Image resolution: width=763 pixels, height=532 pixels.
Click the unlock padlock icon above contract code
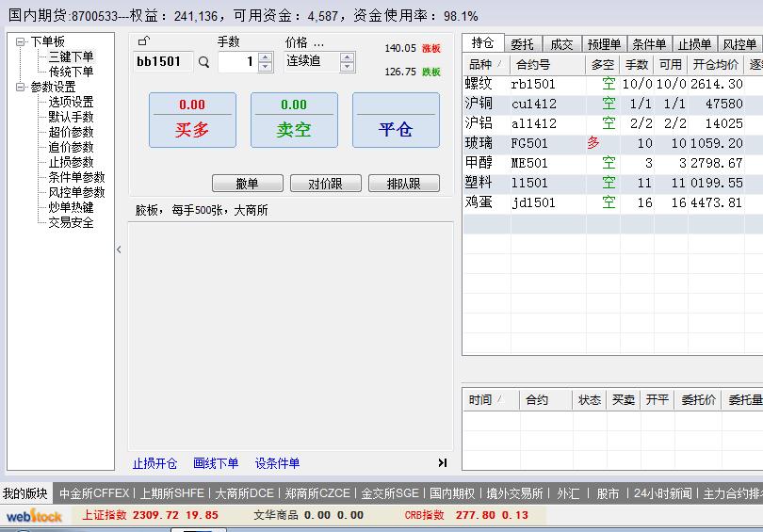[142, 41]
